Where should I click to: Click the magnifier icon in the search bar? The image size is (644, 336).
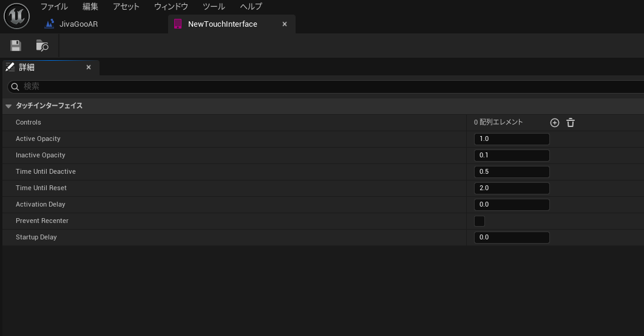(15, 87)
